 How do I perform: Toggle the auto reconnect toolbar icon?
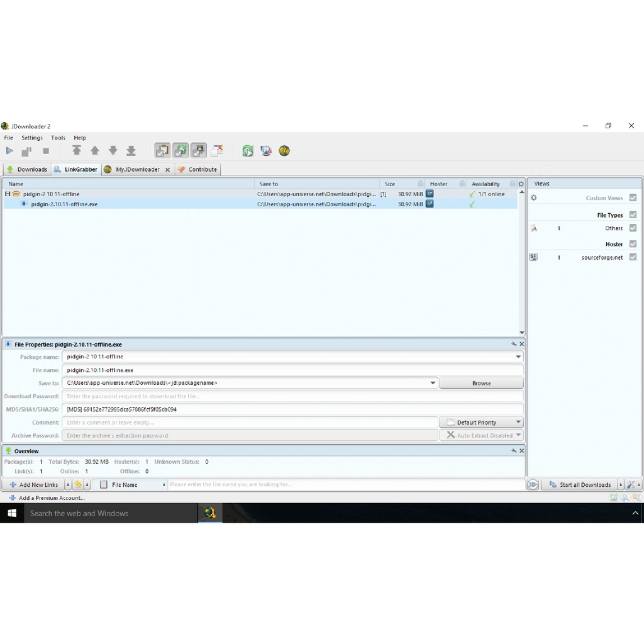pos(180,151)
